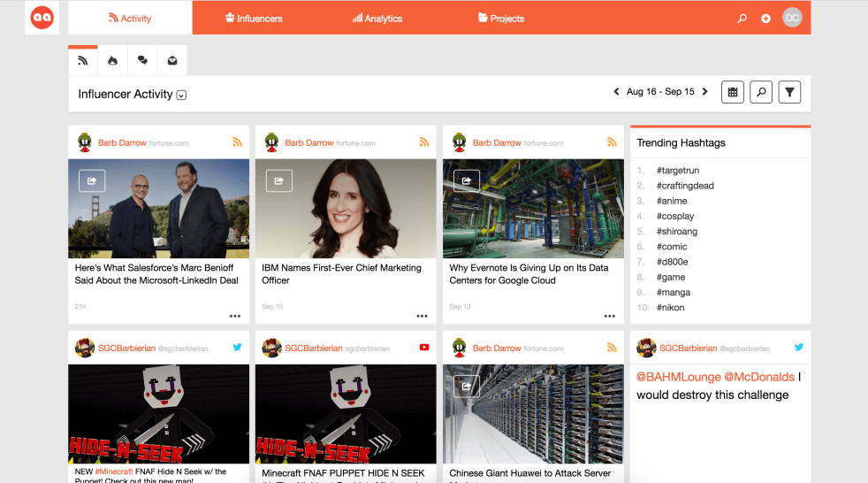Click Barb Darrow name on the Salesforce card
Screen dimensions: 868x483
click(122, 143)
